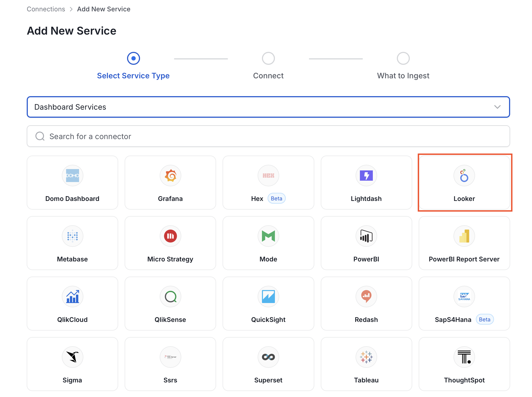The image size is (532, 397).
Task: Choose the Superset infinity icon
Action: (x=268, y=357)
